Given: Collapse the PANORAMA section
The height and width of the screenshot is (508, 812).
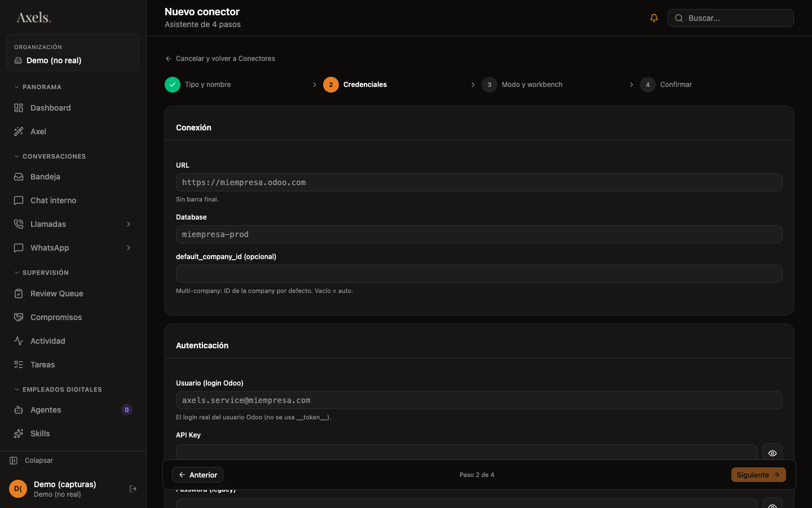Looking at the screenshot, I should coord(38,87).
